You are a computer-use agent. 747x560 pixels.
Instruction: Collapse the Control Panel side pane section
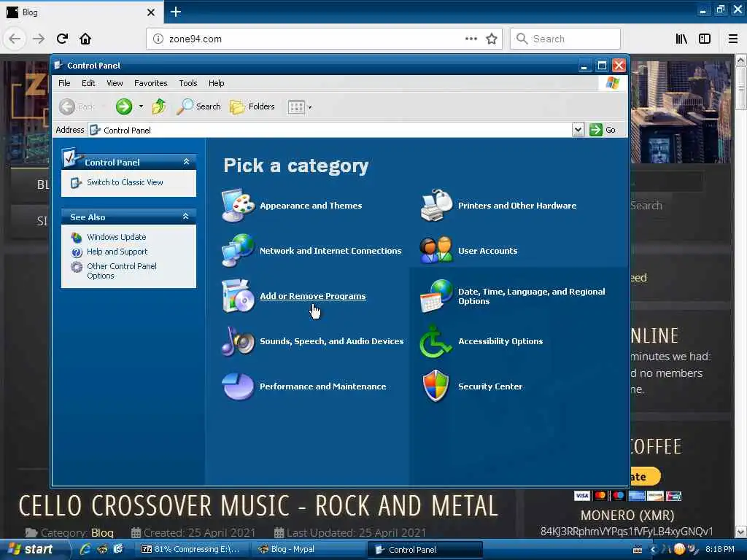(186, 162)
